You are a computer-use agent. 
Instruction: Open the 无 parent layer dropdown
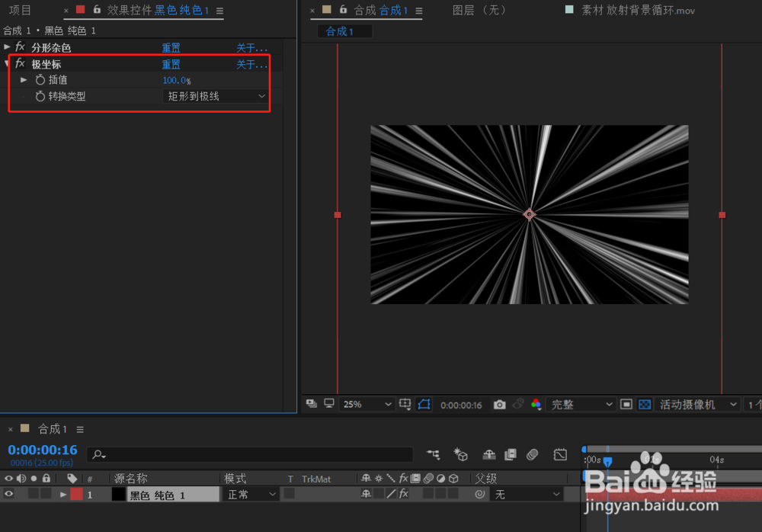(527, 495)
